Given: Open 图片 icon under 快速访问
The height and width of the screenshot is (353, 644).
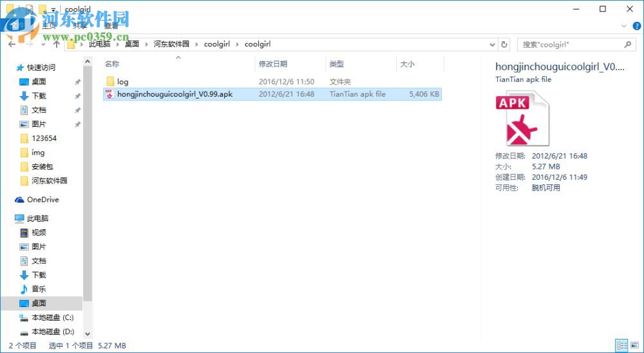Looking at the screenshot, I should [24, 124].
